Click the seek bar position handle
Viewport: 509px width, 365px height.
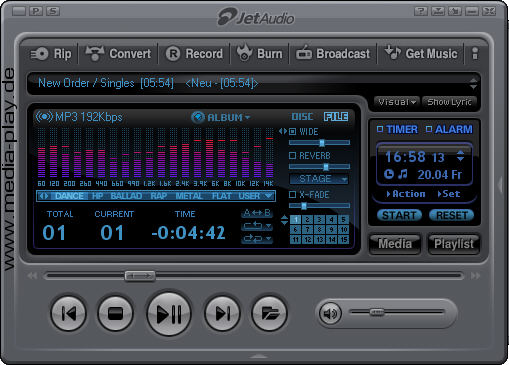[x=140, y=276]
